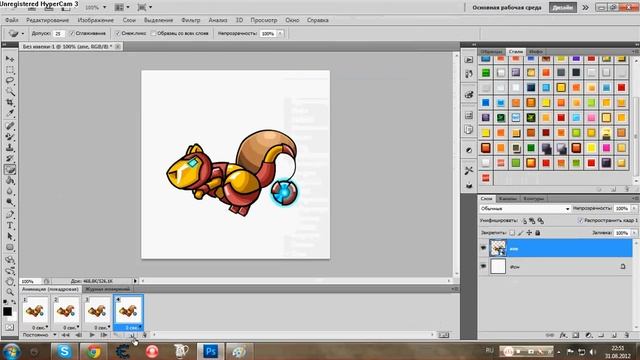Open the Обычные blend mode dropdown
The image size is (640, 360).
coord(524,209)
